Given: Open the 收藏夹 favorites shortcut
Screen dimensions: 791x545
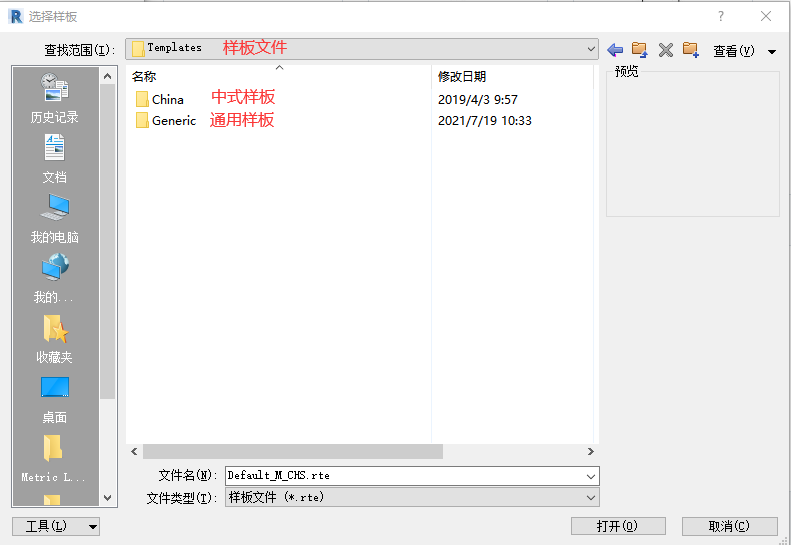Looking at the screenshot, I should [x=54, y=339].
